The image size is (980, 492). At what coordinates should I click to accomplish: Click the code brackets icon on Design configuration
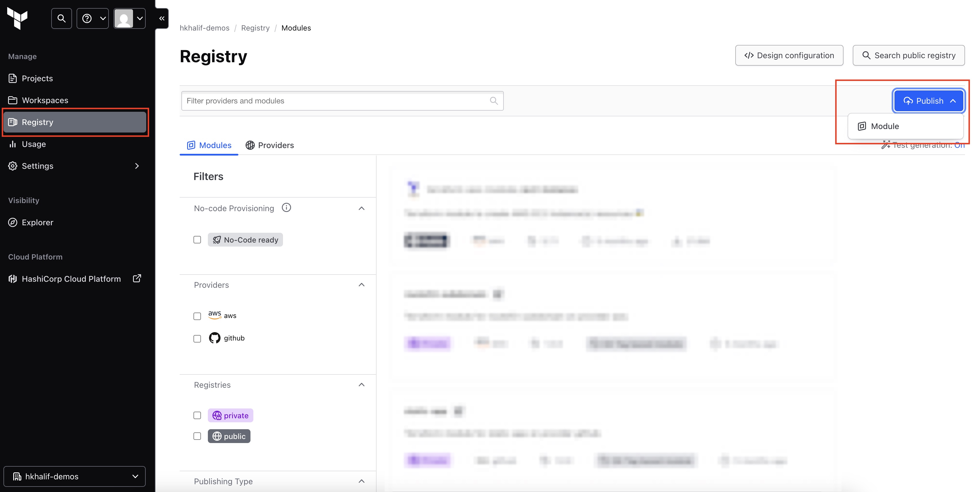[749, 56]
